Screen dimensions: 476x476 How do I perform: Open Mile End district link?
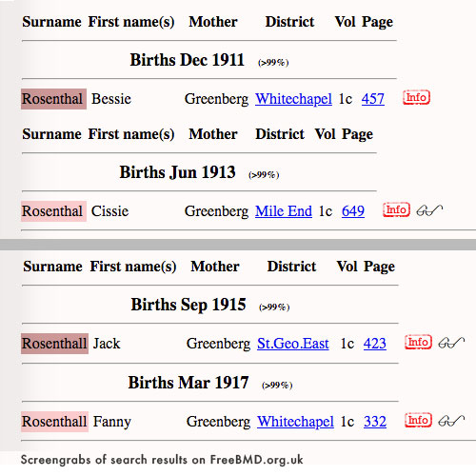pos(284,211)
